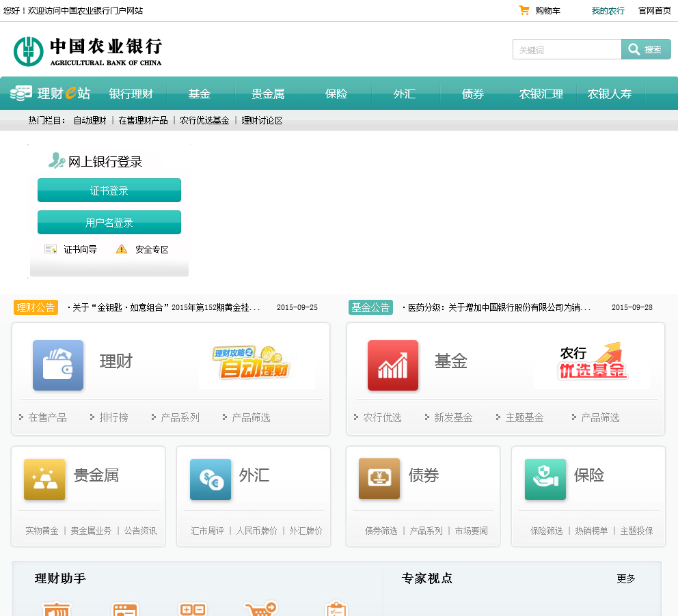Open 市场要闻 link

(x=472, y=531)
